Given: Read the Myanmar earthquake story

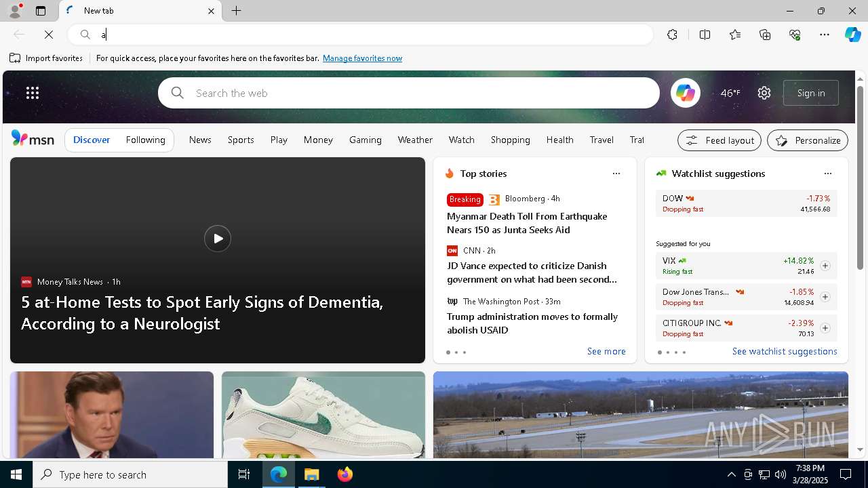Looking at the screenshot, I should (x=527, y=223).
